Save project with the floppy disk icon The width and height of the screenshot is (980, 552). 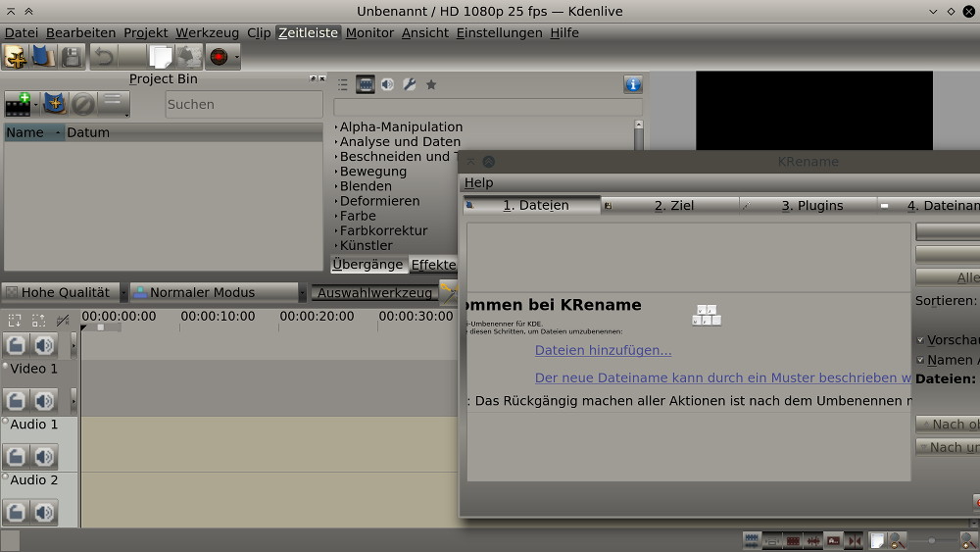(72, 57)
